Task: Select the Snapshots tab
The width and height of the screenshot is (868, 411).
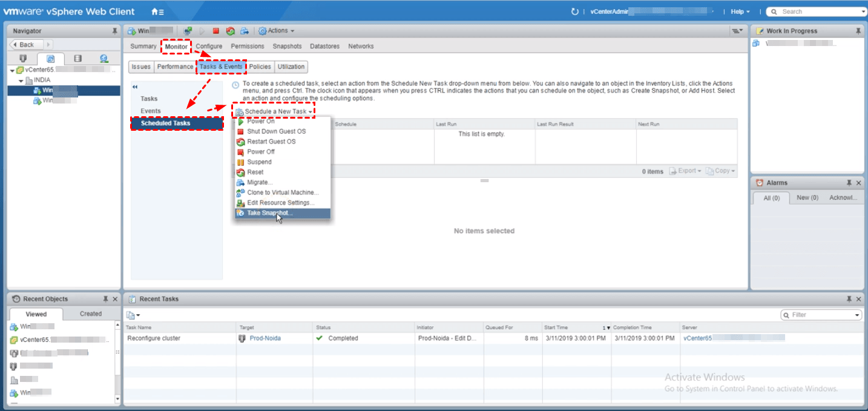Action: click(x=287, y=46)
